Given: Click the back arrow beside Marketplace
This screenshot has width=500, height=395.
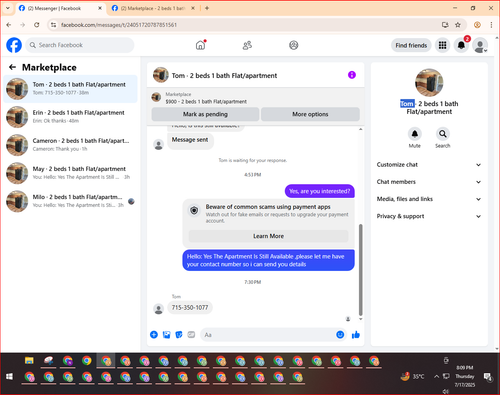Looking at the screenshot, I should (x=12, y=67).
